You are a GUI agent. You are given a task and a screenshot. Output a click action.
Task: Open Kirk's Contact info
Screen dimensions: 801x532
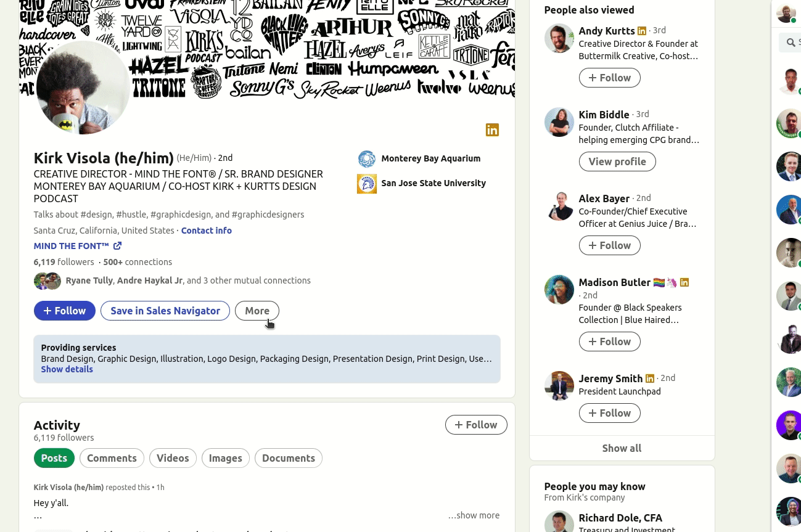[x=206, y=230]
